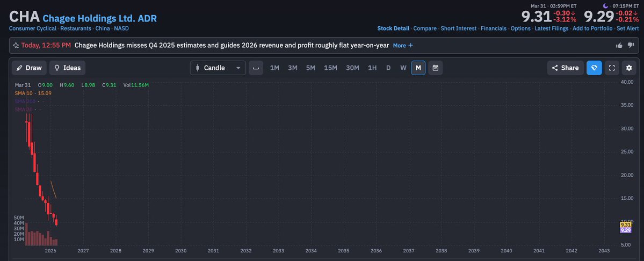Expand the news with More +
644x261 pixels.
(x=403, y=46)
